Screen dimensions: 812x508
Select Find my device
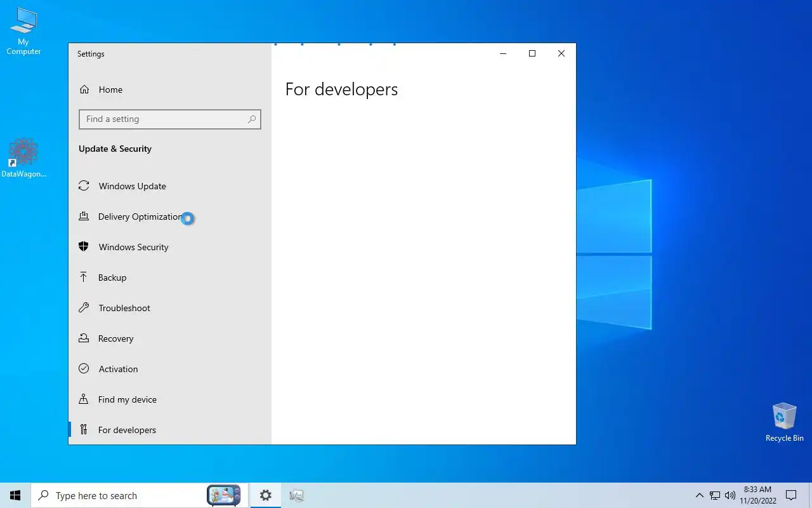click(170, 399)
